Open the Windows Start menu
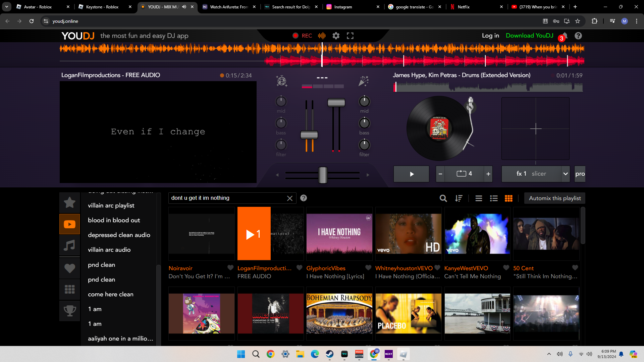 [241, 354]
